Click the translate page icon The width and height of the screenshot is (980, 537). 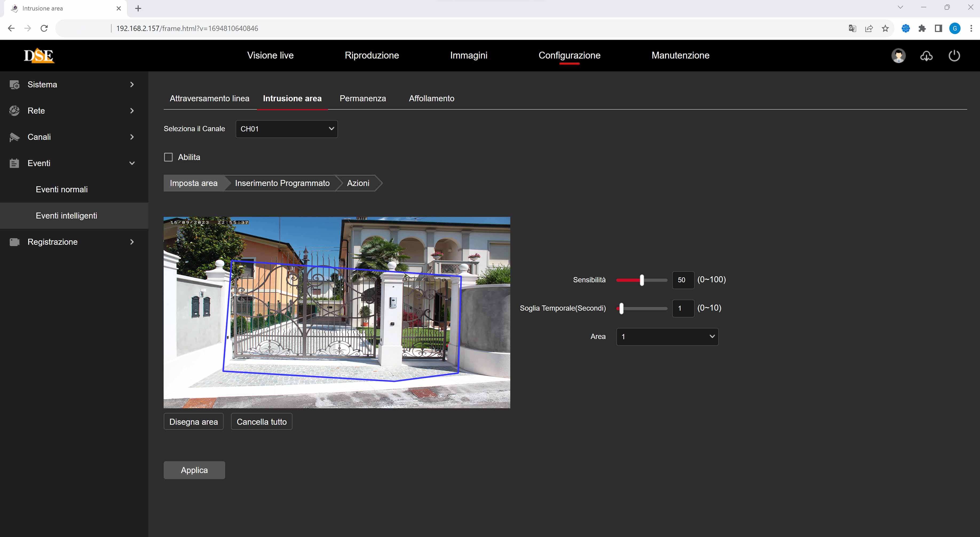852,29
